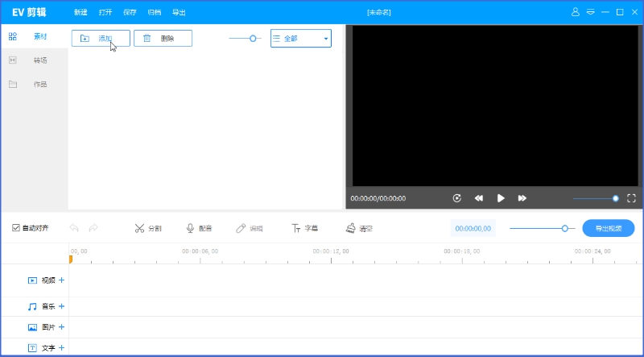Switch to the 转场 transitions panel

click(x=34, y=60)
